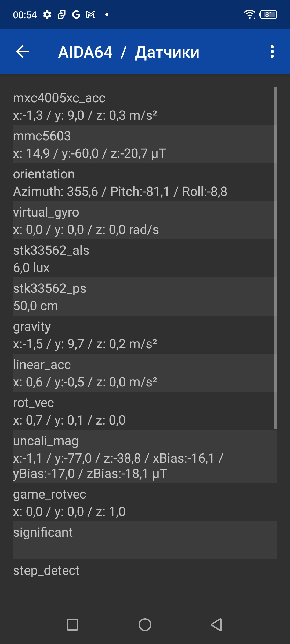Select the stk33562_ps proximity sensor row
This screenshot has width=290, height=644.
tap(142, 297)
